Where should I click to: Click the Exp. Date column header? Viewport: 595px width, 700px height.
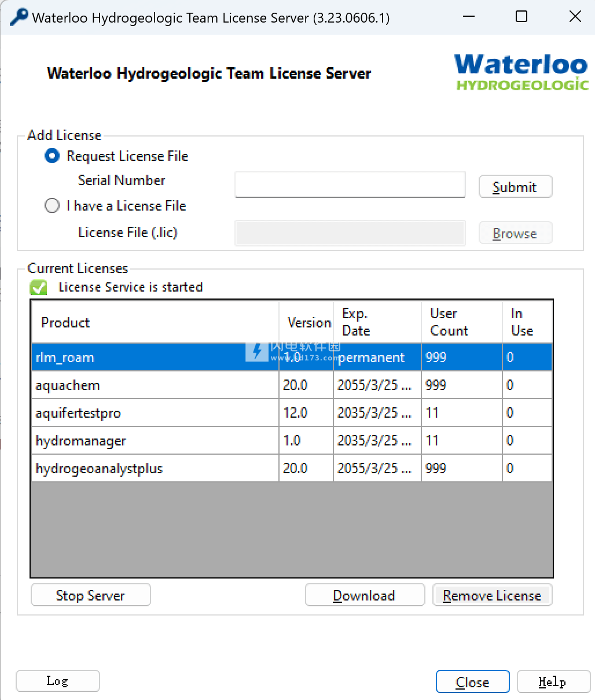point(377,322)
